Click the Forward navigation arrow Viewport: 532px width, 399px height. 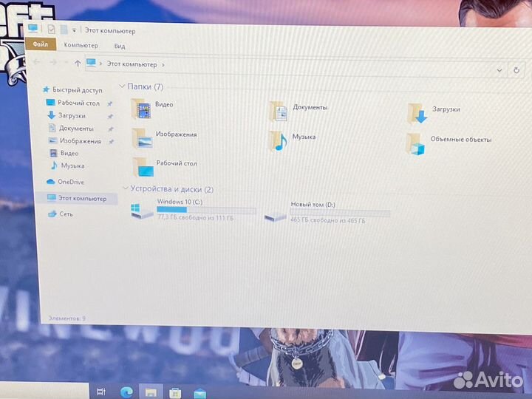[x=53, y=62]
